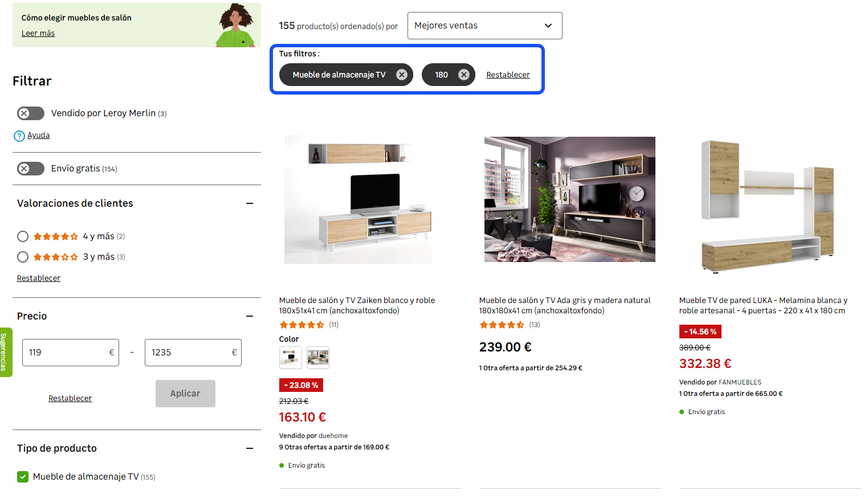This screenshot has height=499, width=868.
Task: Enable the Envío gratis toggle
Action: coord(31,169)
